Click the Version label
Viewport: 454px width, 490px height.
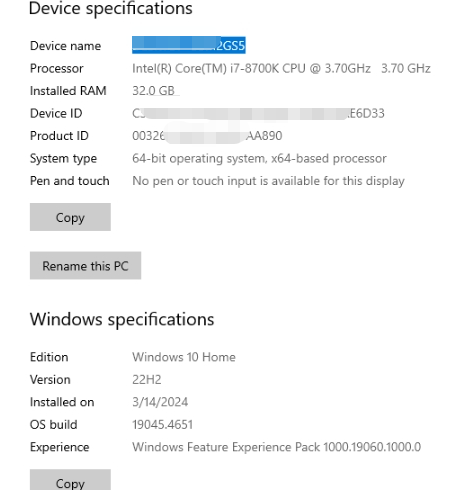pos(50,380)
